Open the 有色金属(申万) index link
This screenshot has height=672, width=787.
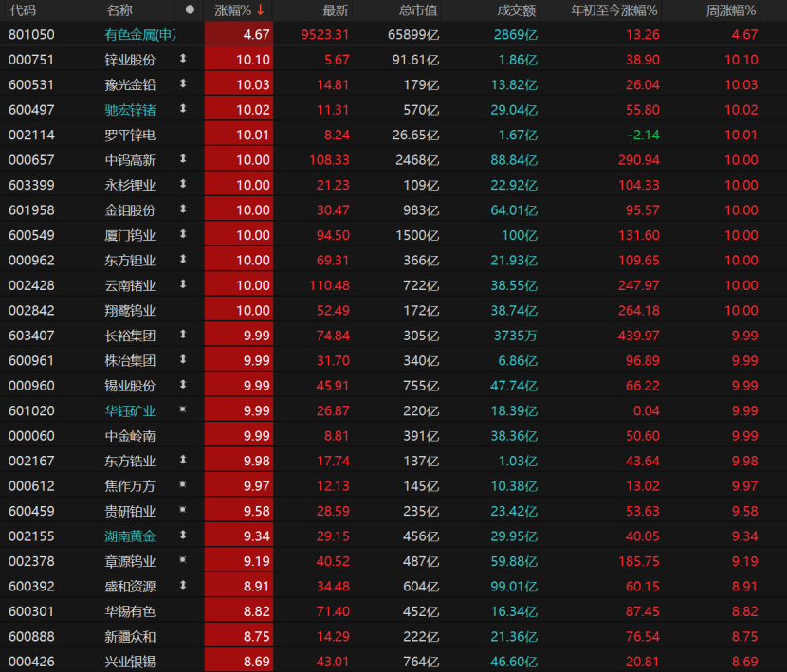pos(140,35)
